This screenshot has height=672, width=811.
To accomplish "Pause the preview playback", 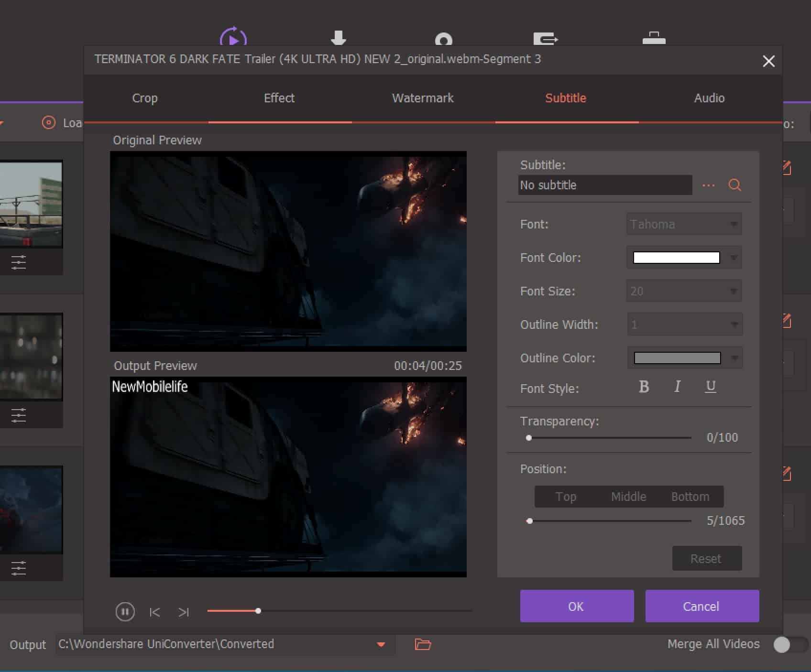I will click(125, 612).
